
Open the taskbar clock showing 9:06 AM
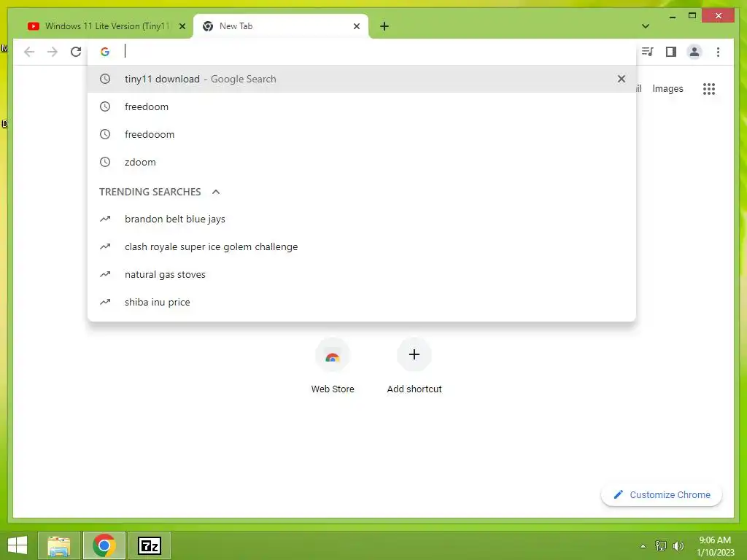pos(715,545)
